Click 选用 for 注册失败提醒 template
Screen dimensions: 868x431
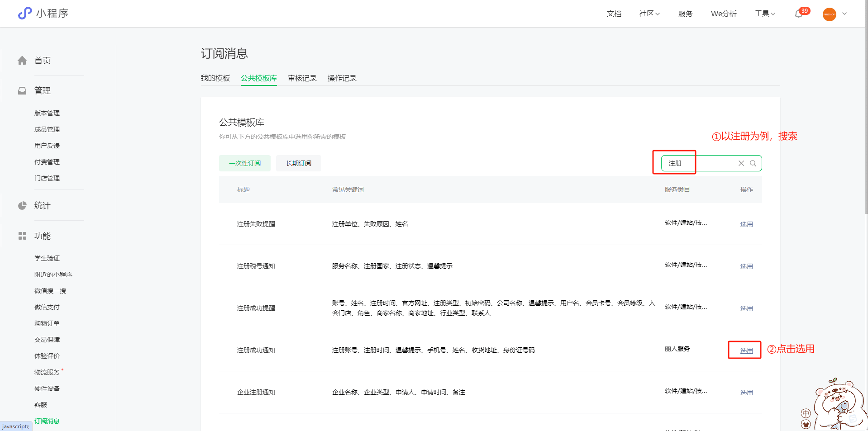(746, 224)
